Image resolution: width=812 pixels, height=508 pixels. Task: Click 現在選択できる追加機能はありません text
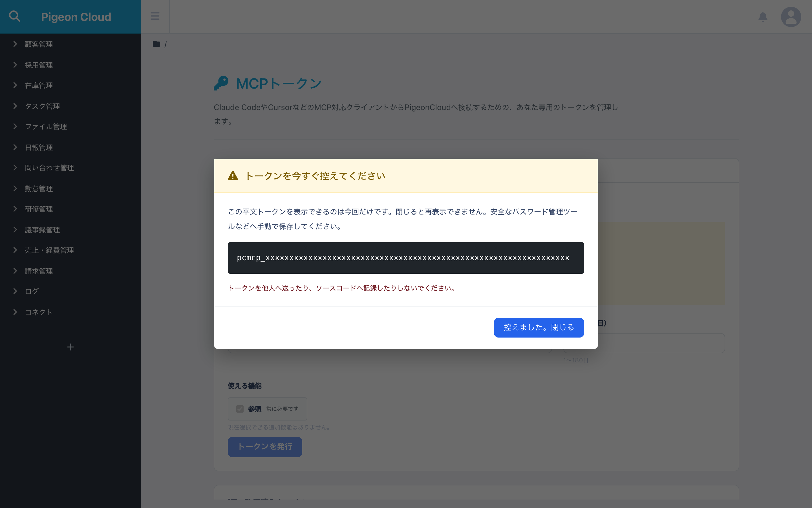[279, 427]
